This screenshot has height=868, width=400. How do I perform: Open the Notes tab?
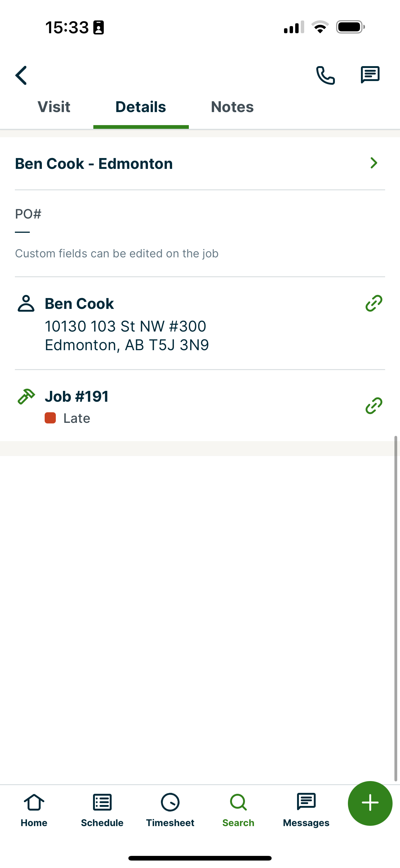click(x=232, y=107)
